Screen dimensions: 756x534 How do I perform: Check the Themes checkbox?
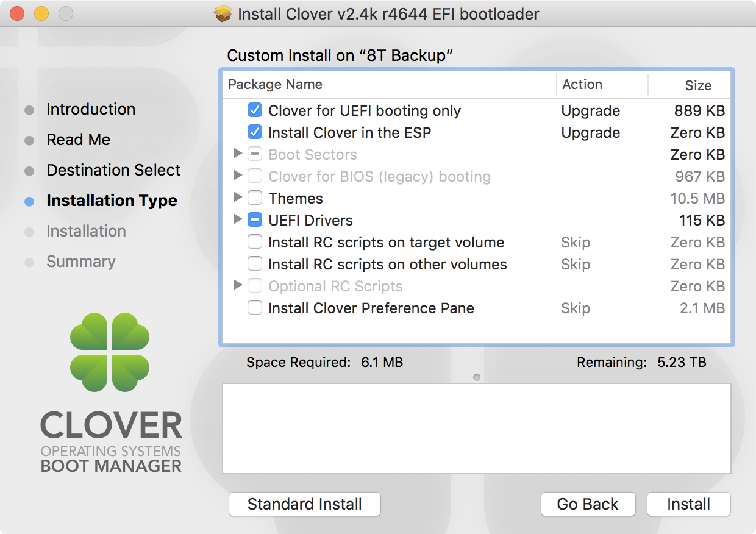point(255,199)
